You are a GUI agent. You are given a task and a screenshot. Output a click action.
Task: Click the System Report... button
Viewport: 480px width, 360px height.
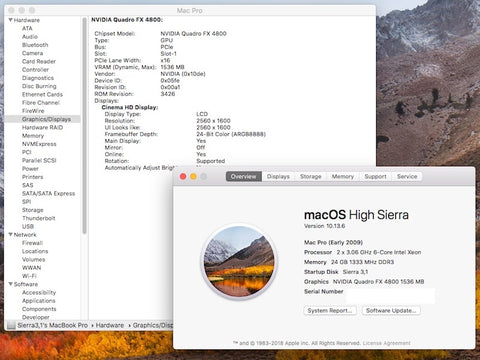(330, 311)
